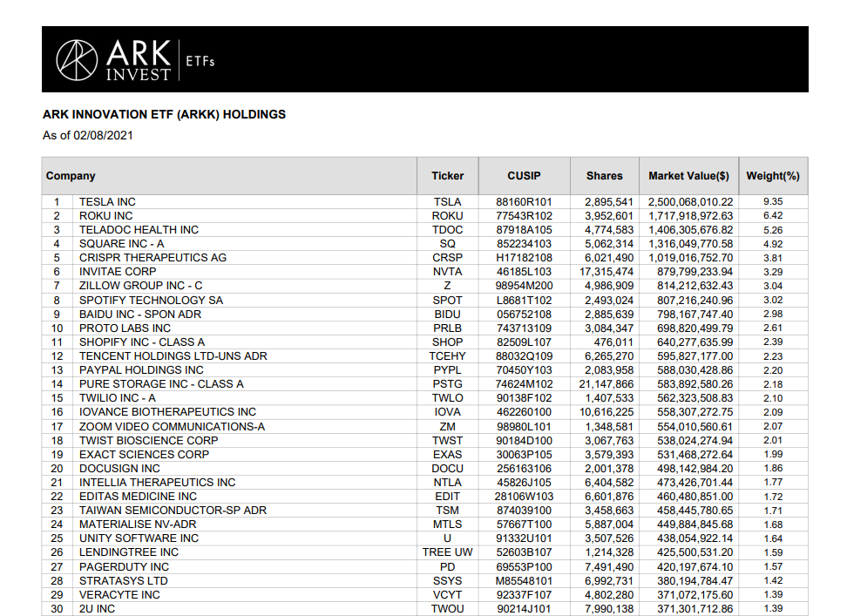Click CUSIP 74624M102 for Pure Storage

524,384
